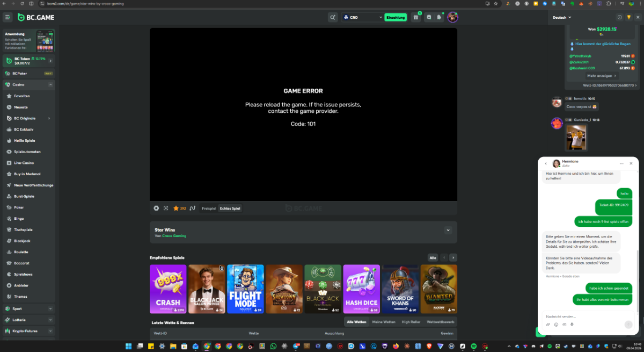Click the trophy icon in chat panel

[x=629, y=17]
